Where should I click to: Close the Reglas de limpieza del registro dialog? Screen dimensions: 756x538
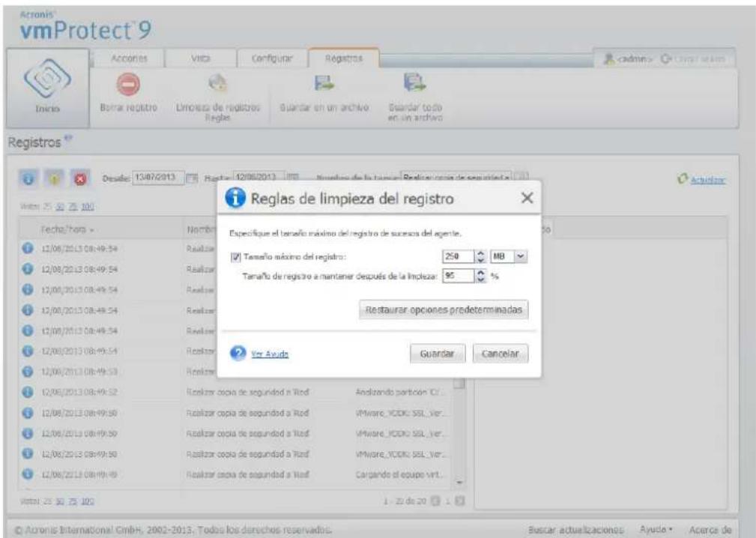pos(527,198)
